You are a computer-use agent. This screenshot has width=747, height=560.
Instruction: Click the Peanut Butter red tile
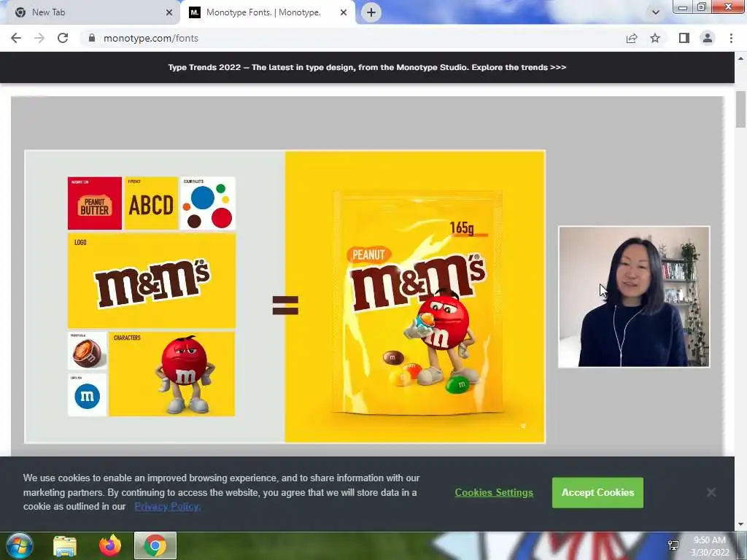[95, 203]
